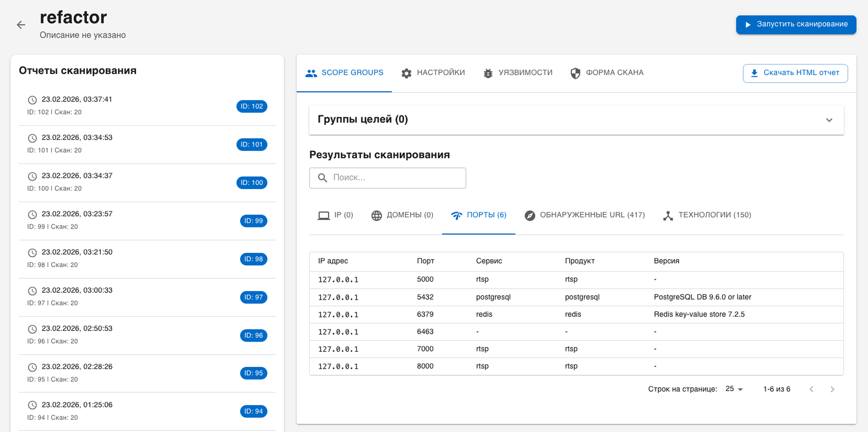Click the search magnifier icon
868x432 pixels.
(x=322, y=178)
